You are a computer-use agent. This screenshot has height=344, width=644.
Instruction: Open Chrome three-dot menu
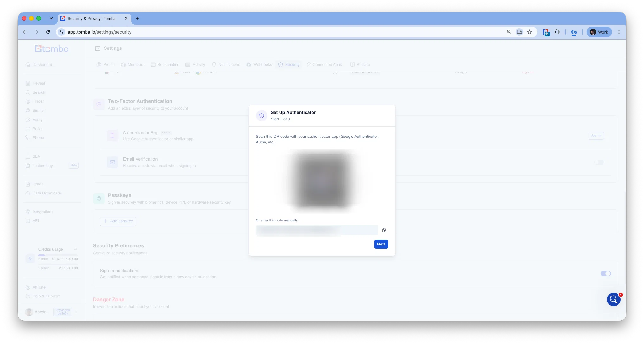point(619,32)
